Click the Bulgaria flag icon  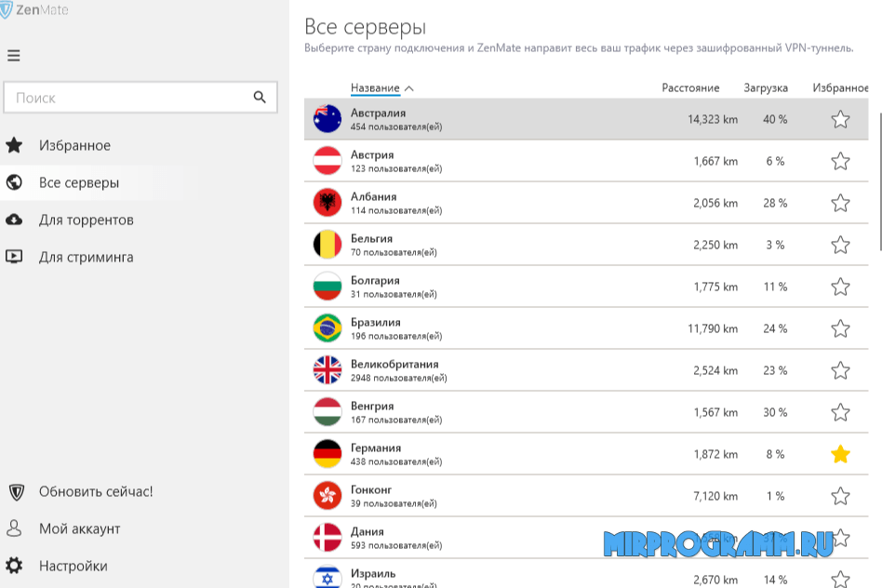click(x=327, y=287)
